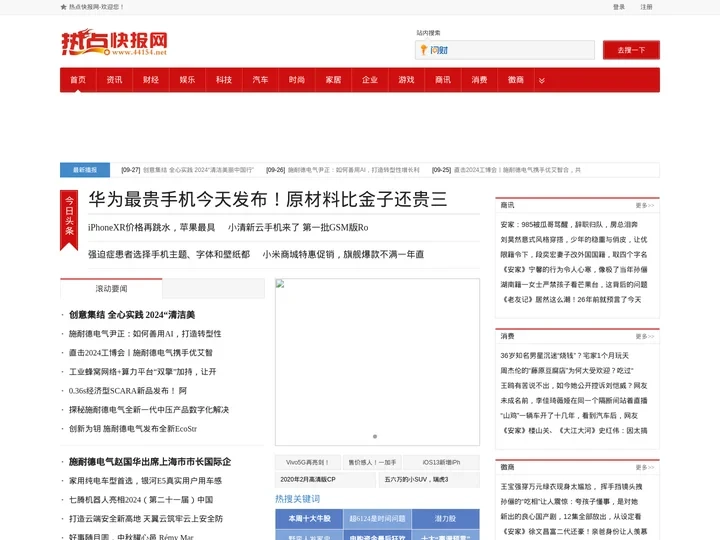Open the 科技 navigation tab
This screenshot has height=540, width=720.
224,80
